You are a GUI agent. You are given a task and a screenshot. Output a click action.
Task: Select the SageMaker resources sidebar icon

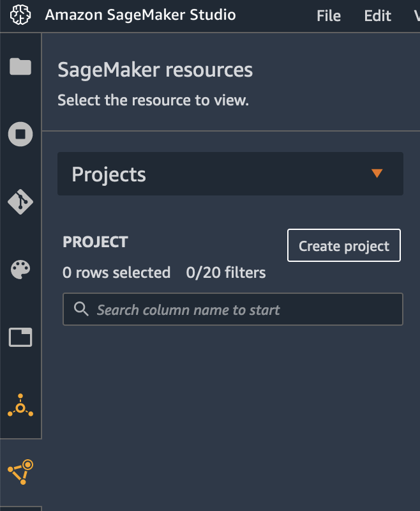click(20, 472)
